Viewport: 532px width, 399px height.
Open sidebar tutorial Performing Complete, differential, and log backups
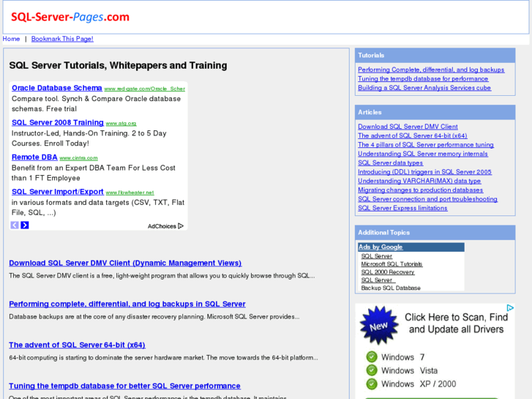coord(431,70)
